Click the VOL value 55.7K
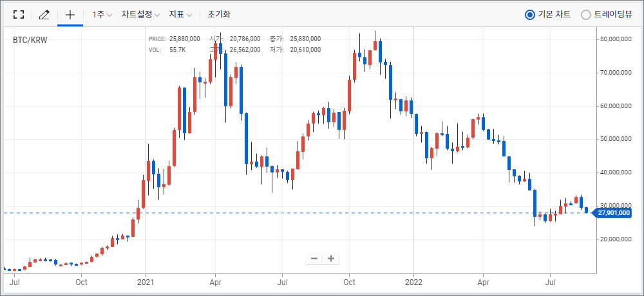This screenshot has height=296, width=644. click(178, 50)
